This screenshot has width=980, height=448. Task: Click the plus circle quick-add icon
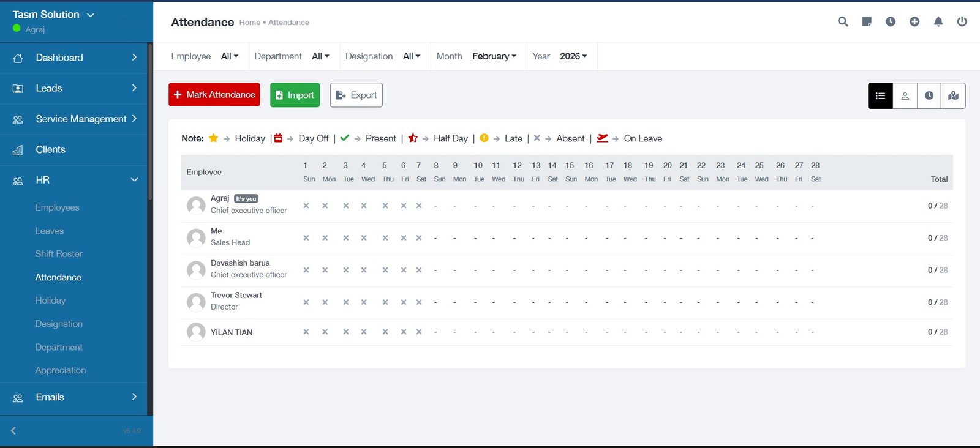click(x=914, y=22)
